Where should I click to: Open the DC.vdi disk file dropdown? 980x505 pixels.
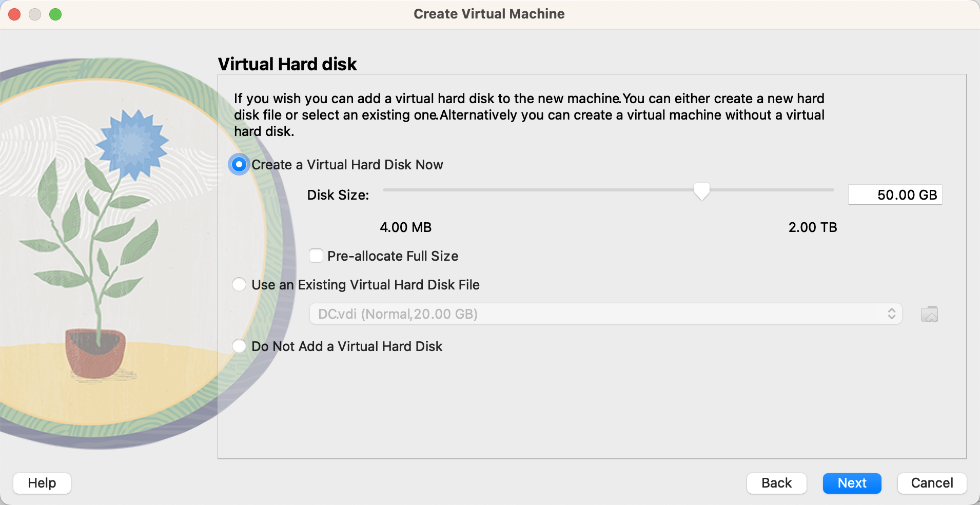coord(604,314)
